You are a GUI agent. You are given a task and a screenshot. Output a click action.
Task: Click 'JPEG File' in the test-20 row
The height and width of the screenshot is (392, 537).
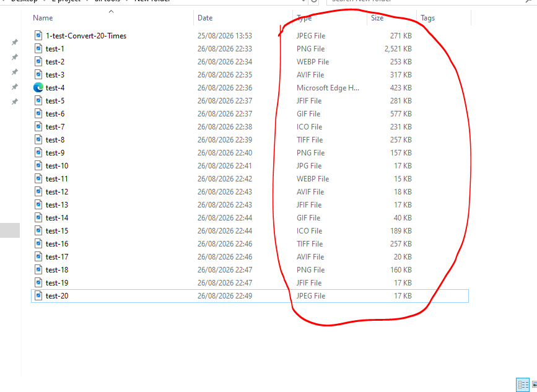coord(311,296)
